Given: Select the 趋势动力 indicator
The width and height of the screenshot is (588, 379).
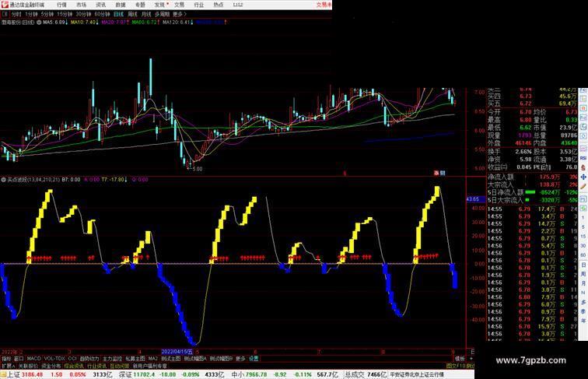Looking at the screenshot, I should coord(89,359).
